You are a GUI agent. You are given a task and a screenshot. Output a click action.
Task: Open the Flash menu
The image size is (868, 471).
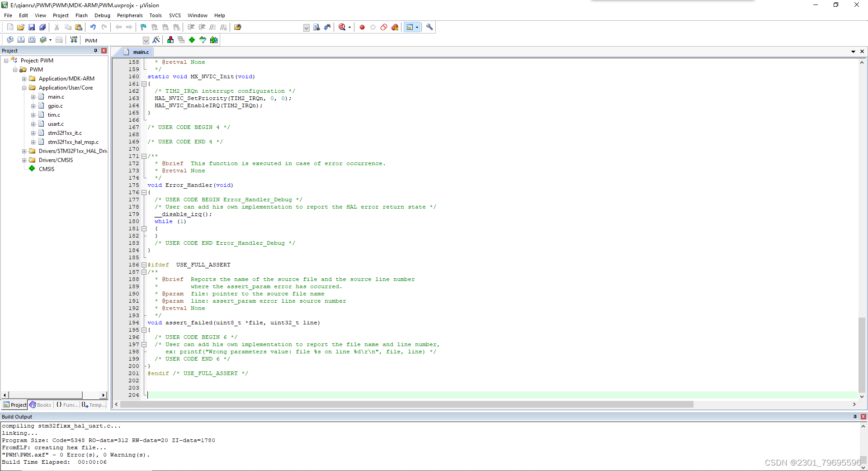[x=81, y=15]
